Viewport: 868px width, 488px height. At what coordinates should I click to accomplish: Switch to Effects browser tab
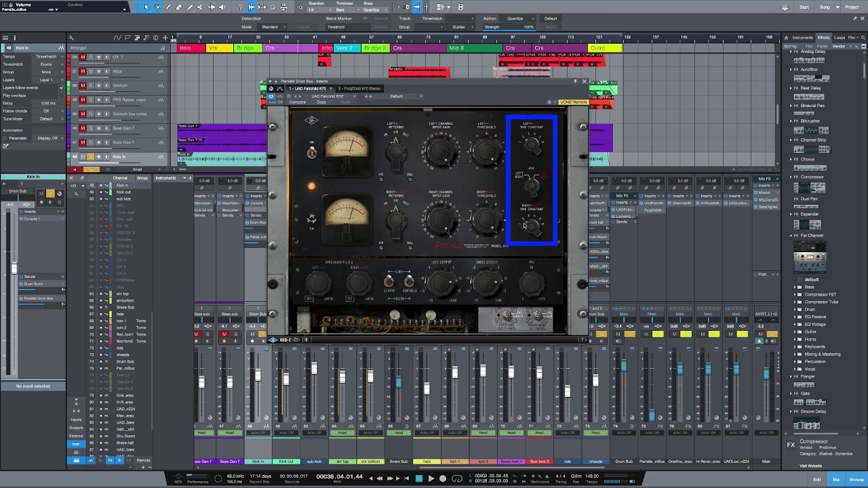(823, 38)
